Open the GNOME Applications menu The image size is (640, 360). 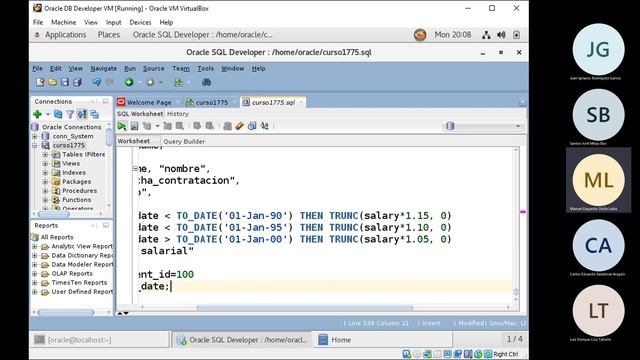65,35
